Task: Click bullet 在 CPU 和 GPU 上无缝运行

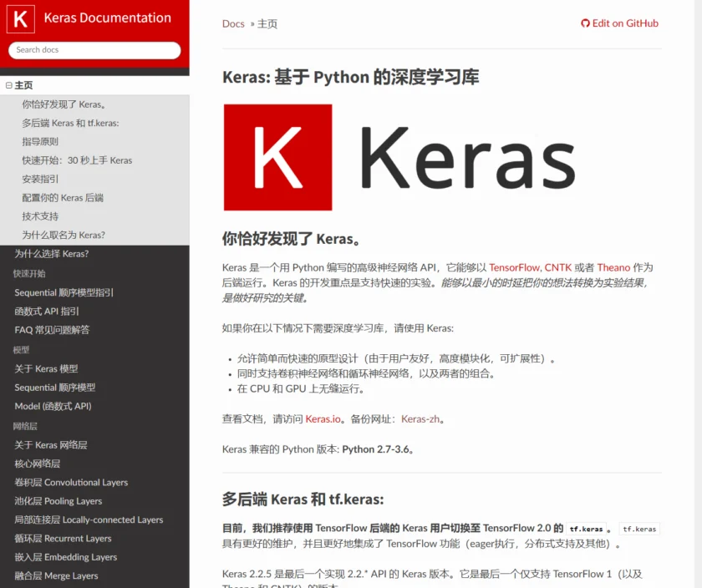Action: click(300, 389)
